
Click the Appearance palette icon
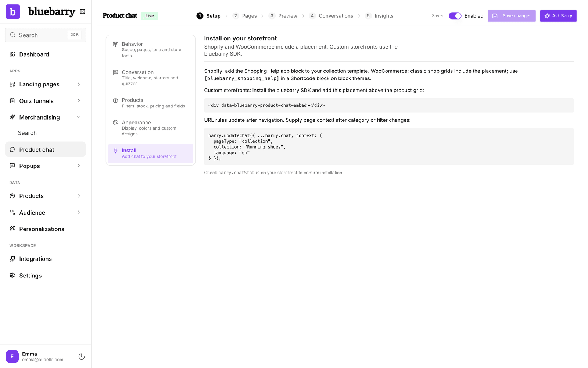click(x=115, y=123)
